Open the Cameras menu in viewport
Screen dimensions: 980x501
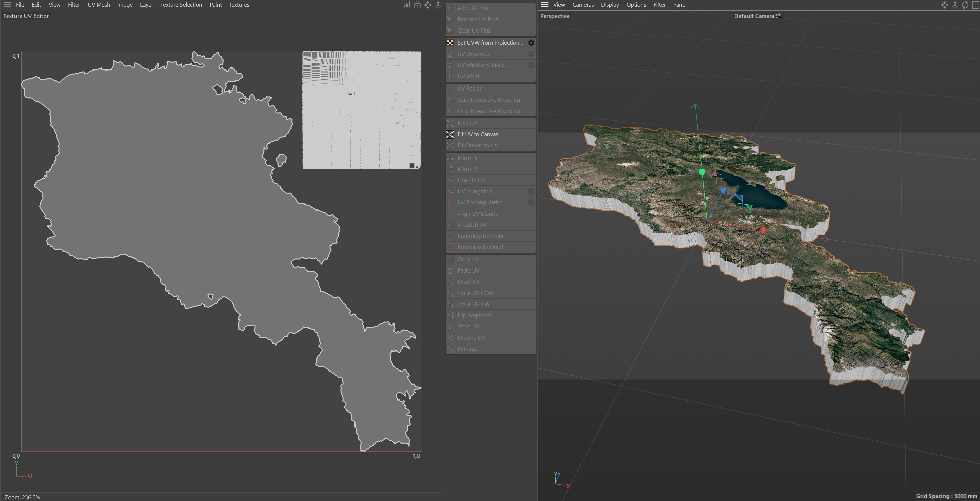click(x=583, y=5)
